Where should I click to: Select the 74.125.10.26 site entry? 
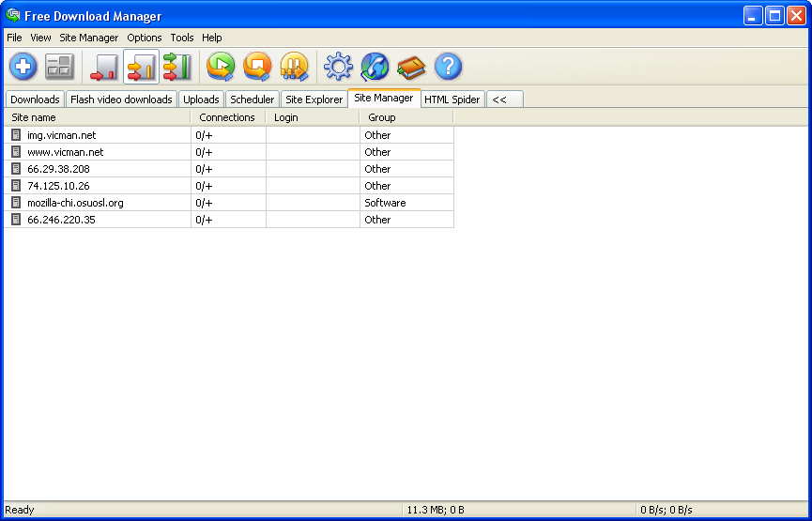tap(229, 186)
